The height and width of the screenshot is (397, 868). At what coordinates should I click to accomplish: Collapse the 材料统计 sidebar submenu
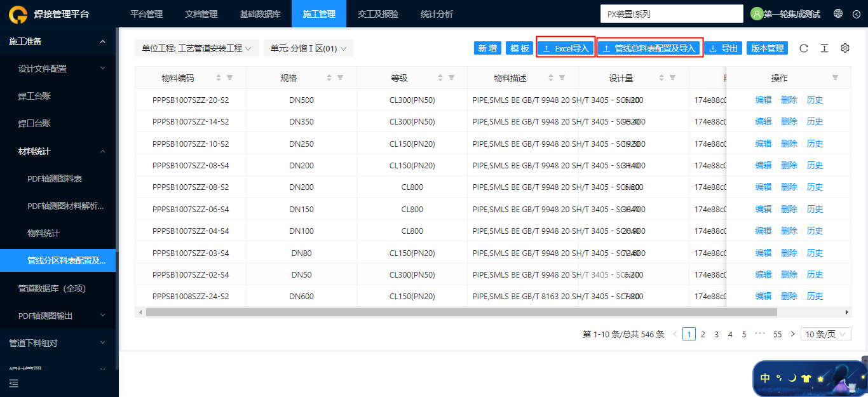58,151
